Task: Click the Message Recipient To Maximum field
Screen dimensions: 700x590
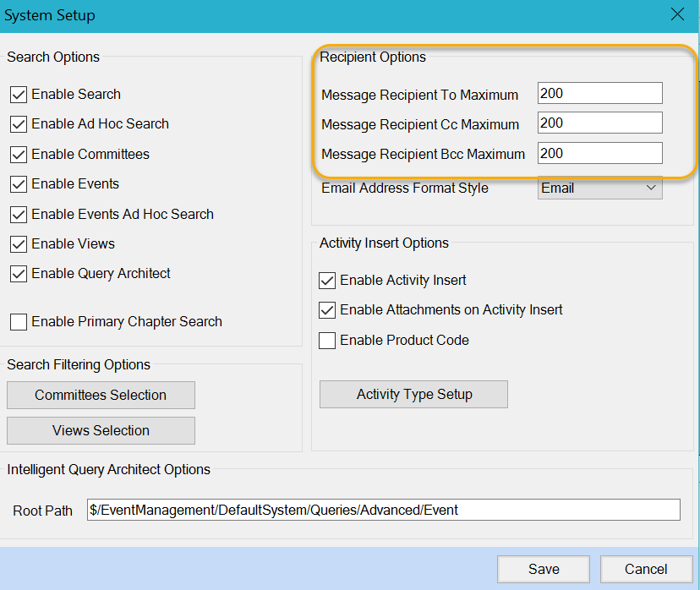Action: pyautogui.click(x=599, y=94)
